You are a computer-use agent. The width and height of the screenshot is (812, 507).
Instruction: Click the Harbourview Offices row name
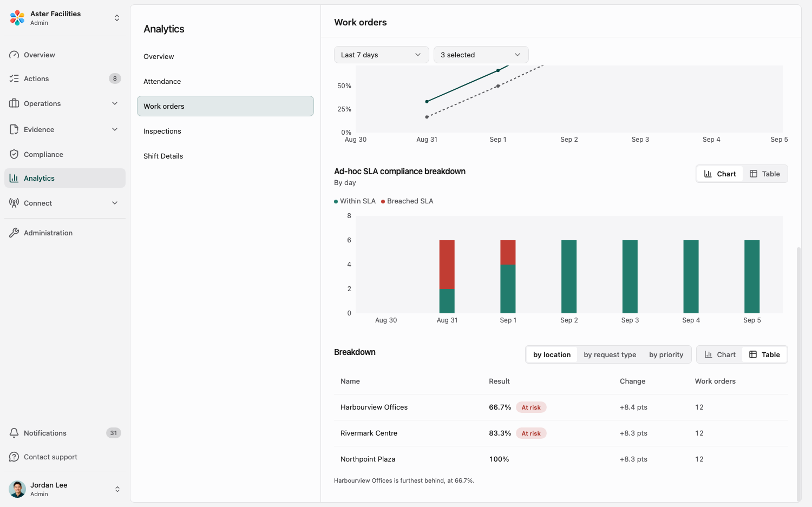point(374,407)
